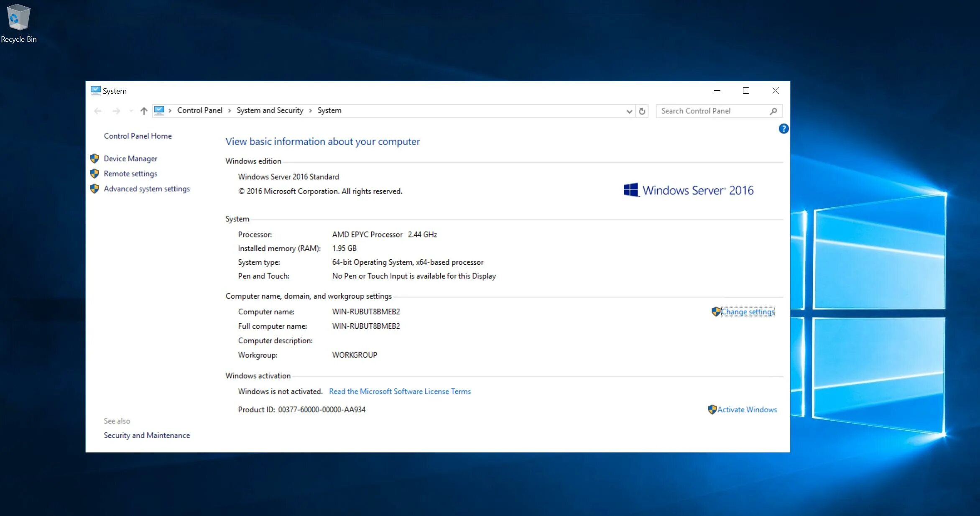Image resolution: width=980 pixels, height=516 pixels.
Task: Minimize the System window
Action: (x=717, y=91)
